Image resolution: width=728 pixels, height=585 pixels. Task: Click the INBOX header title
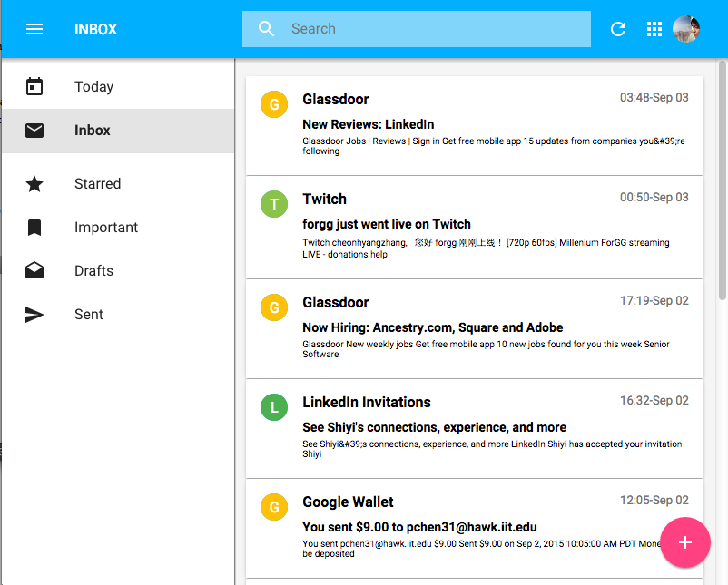95,29
